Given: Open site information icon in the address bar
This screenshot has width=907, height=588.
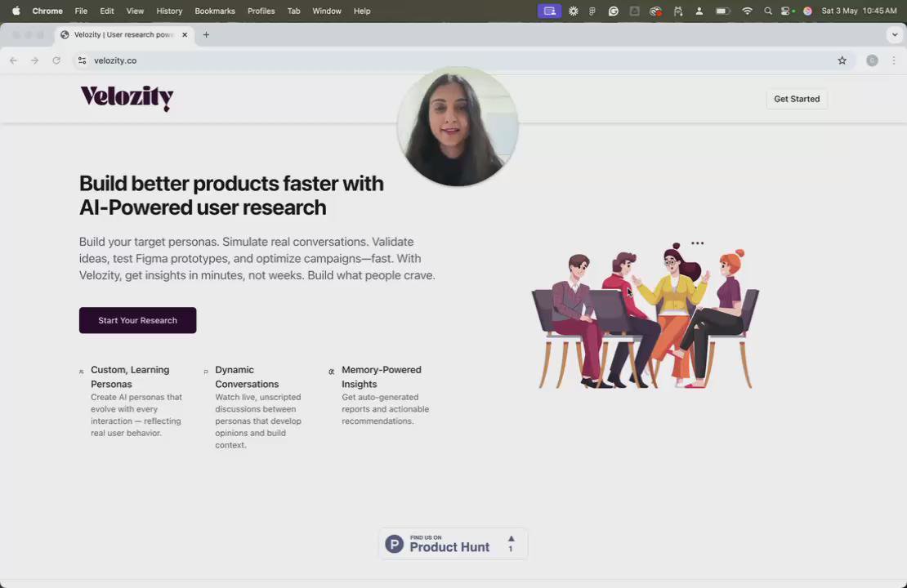Looking at the screenshot, I should [x=83, y=60].
